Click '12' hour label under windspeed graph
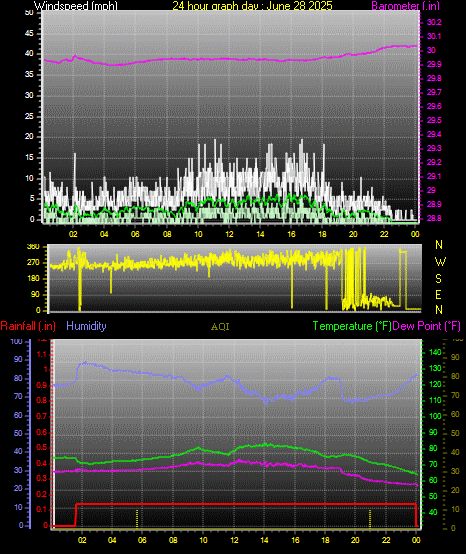Image resolution: width=466 pixels, height=554 pixels. [229, 234]
